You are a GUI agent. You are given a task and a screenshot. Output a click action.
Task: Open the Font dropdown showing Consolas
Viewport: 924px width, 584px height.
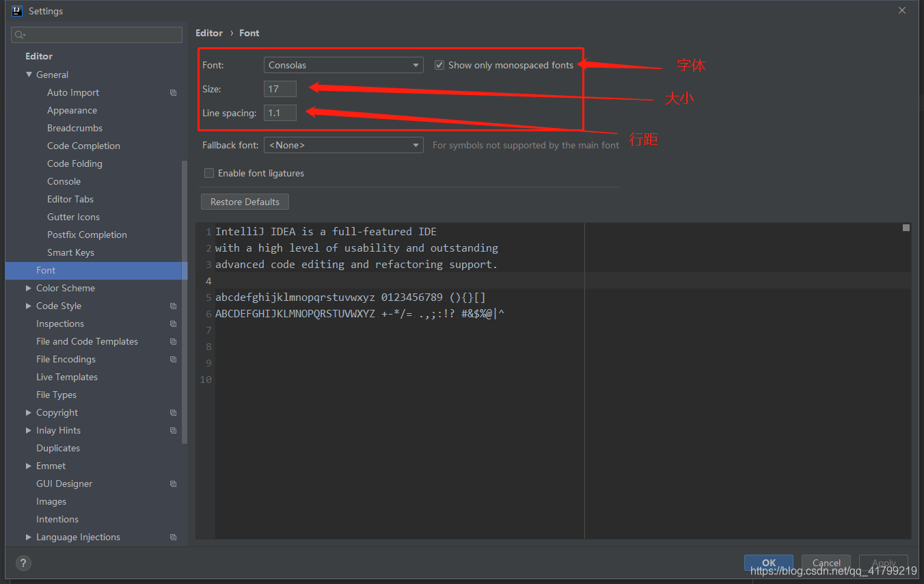click(x=344, y=65)
